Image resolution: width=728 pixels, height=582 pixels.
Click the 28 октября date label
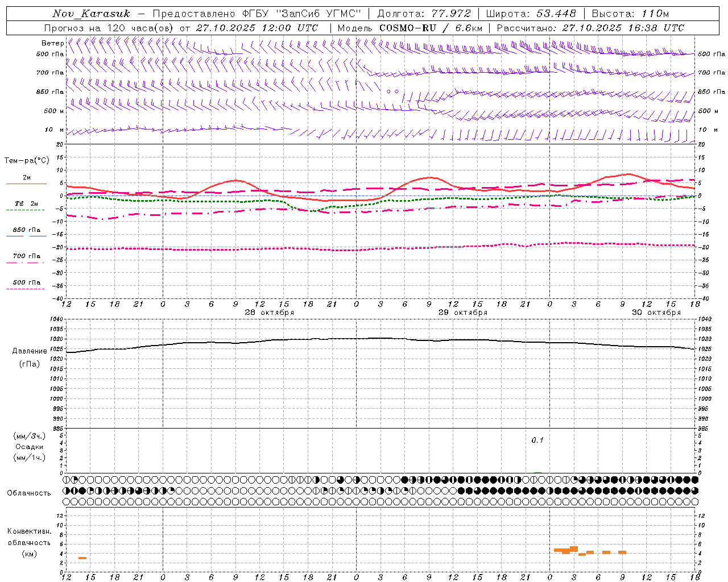coord(270,313)
